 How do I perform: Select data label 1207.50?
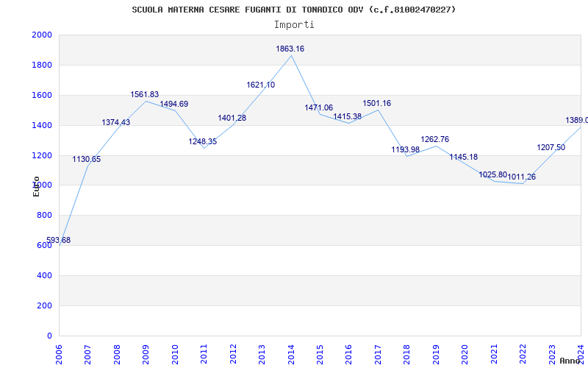pos(551,148)
